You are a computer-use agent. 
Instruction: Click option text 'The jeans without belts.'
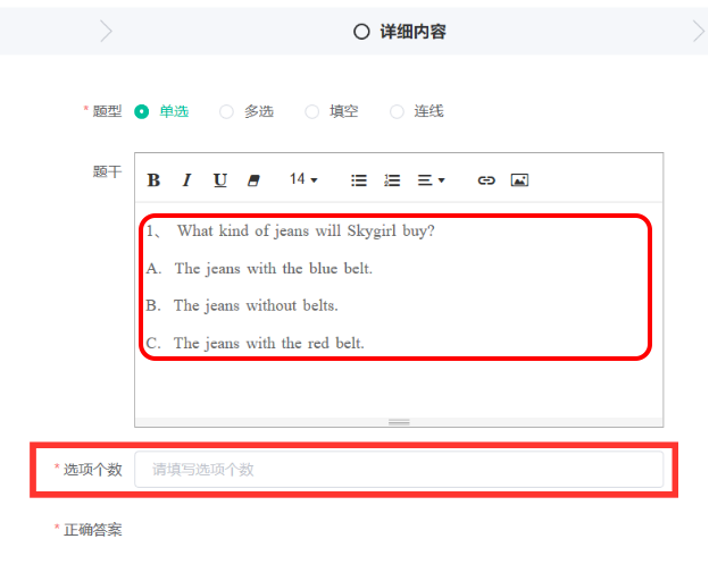pyautogui.click(x=256, y=306)
